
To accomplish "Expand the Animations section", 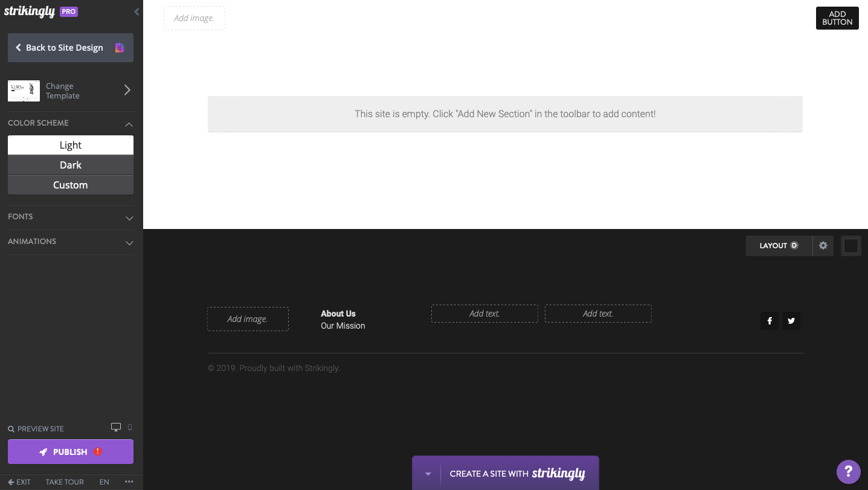I will click(70, 242).
